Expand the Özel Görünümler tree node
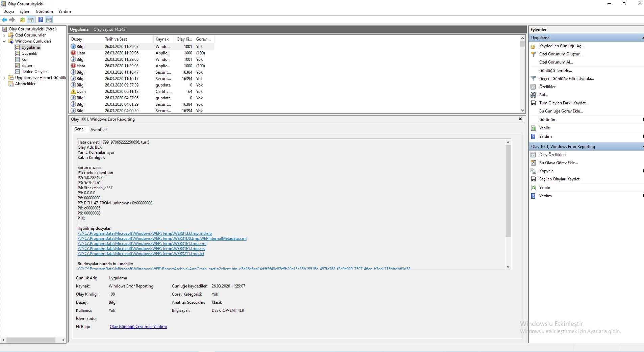 click(x=4, y=35)
